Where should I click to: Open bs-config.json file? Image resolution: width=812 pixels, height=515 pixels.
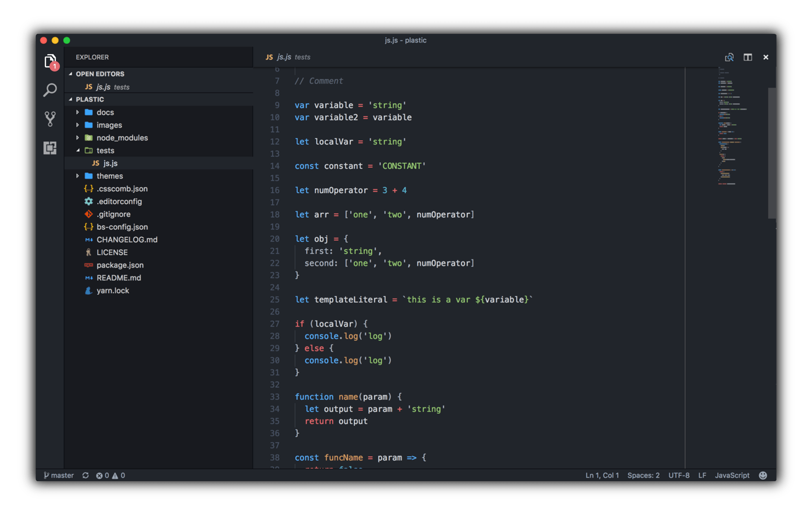159,227
